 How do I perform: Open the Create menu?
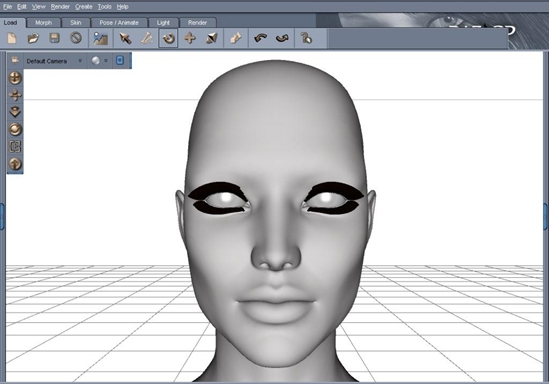(x=84, y=7)
